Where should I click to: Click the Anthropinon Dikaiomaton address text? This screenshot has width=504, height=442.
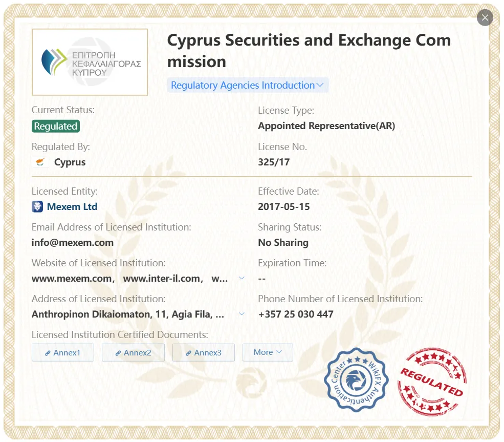click(128, 314)
